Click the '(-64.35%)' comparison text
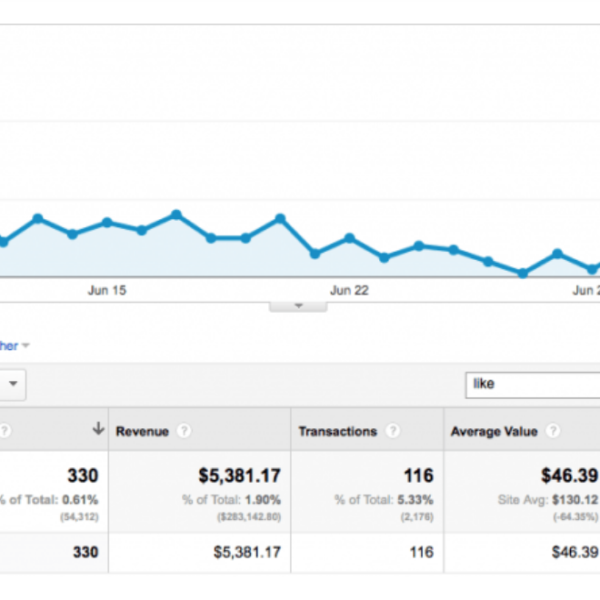 tap(575, 517)
